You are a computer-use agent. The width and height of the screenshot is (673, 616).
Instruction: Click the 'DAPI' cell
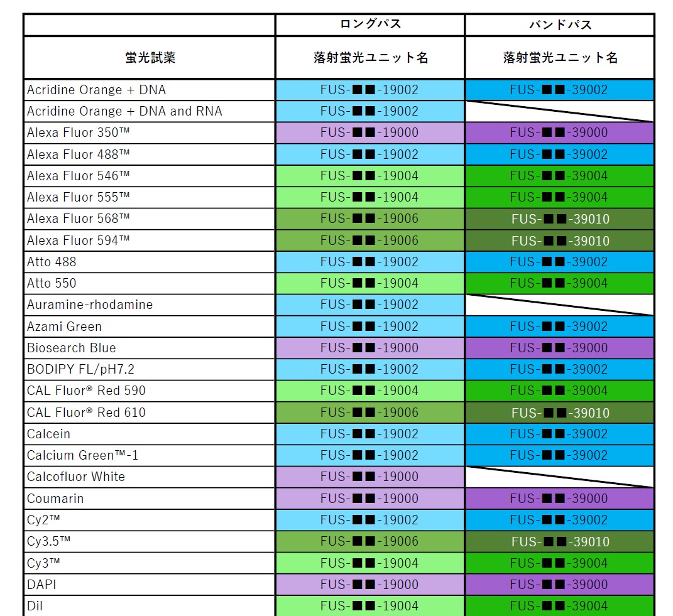tap(150, 584)
